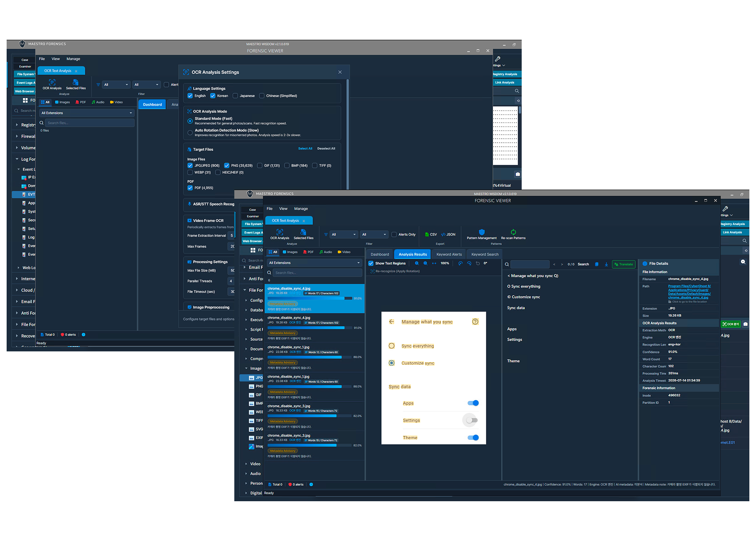756x541 pixels.
Task: Click the OCR Analysis Settings dialog scrollbar
Action: (348, 134)
